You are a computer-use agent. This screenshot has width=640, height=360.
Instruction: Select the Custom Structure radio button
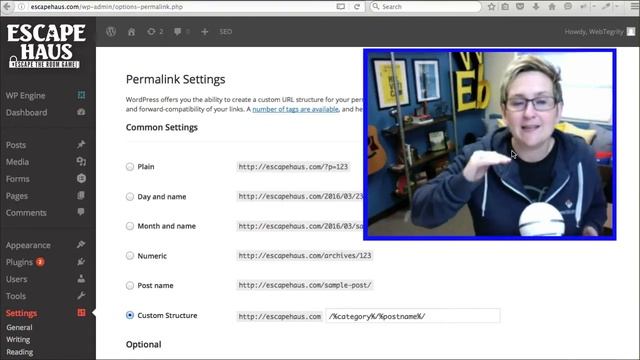pyautogui.click(x=130, y=315)
